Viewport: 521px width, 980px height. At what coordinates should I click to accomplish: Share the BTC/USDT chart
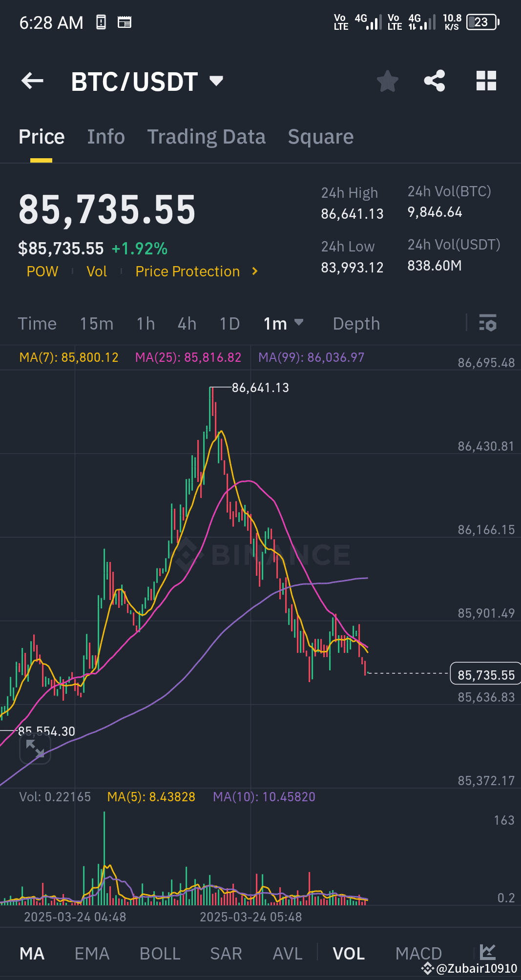pos(435,81)
